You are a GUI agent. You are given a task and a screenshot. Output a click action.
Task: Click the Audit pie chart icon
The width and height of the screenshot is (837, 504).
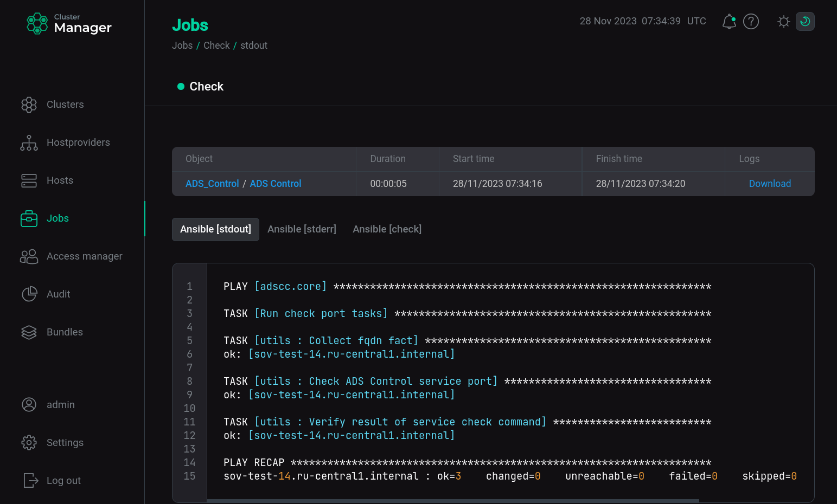pyautogui.click(x=29, y=294)
